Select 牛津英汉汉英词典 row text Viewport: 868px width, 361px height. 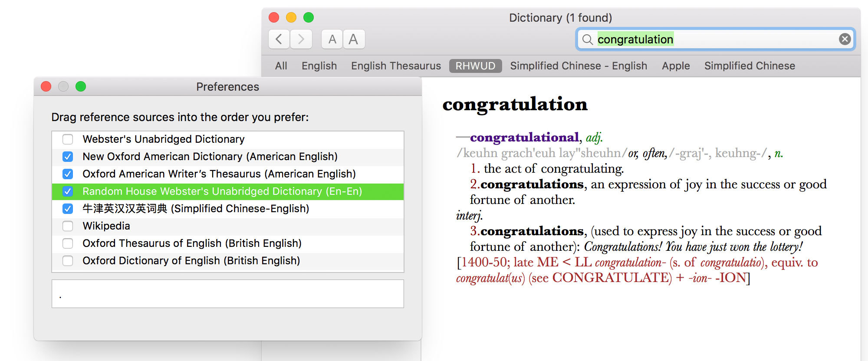(196, 209)
